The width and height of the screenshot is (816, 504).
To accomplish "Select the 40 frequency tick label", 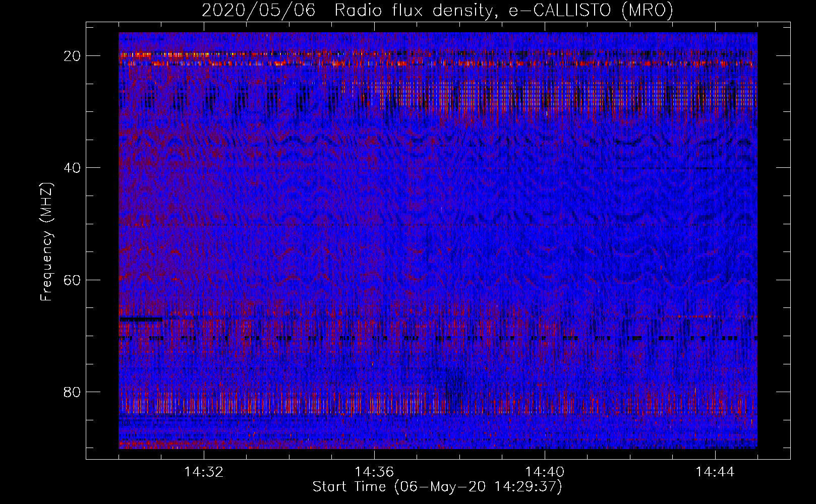I will 72,167.
